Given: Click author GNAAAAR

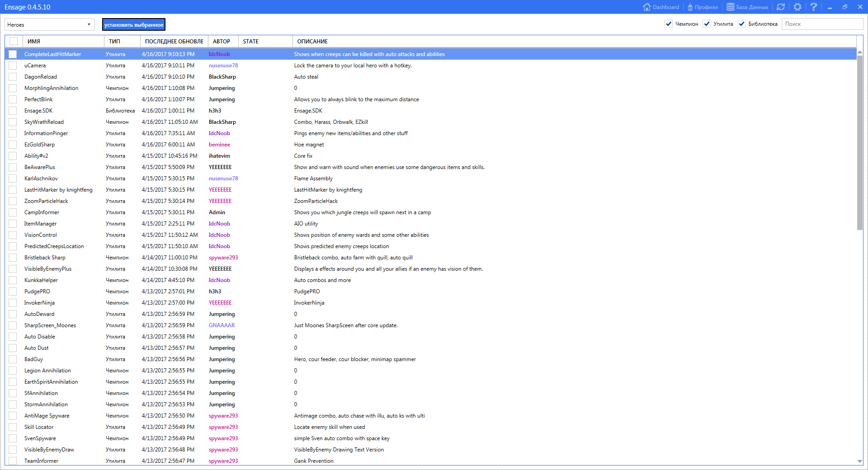Looking at the screenshot, I should (222, 325).
